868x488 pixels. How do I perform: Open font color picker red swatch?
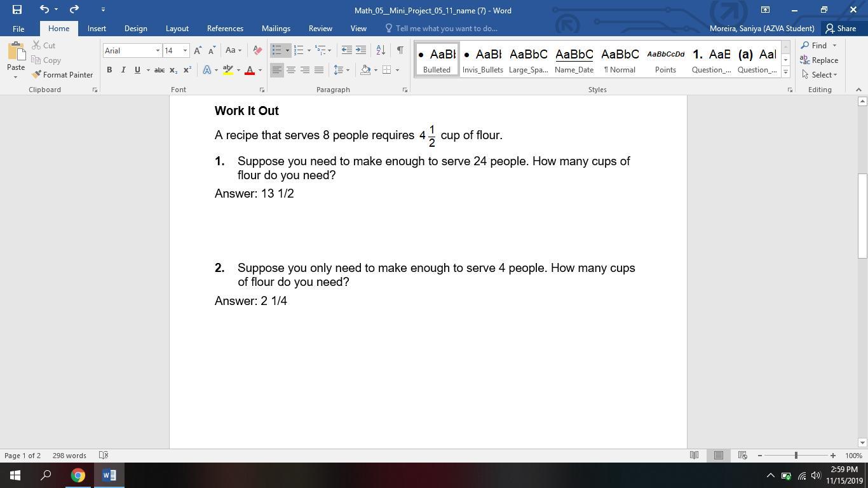pyautogui.click(x=250, y=70)
